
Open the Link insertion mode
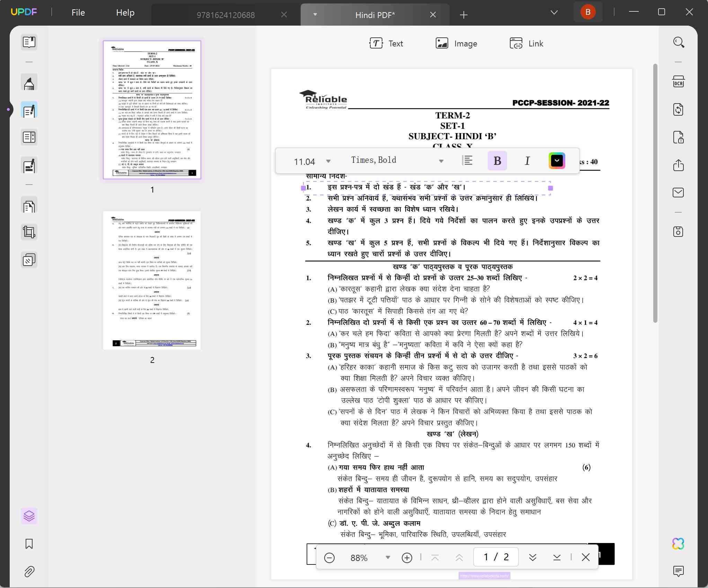pos(526,43)
